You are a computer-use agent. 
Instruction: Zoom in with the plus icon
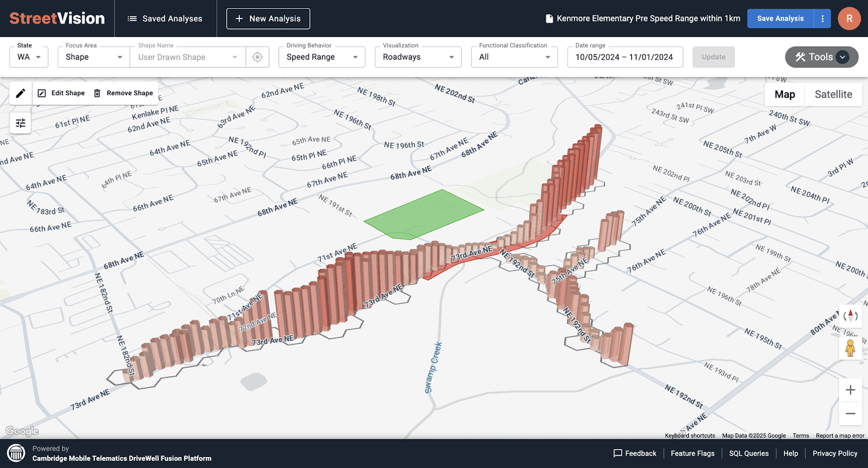850,390
